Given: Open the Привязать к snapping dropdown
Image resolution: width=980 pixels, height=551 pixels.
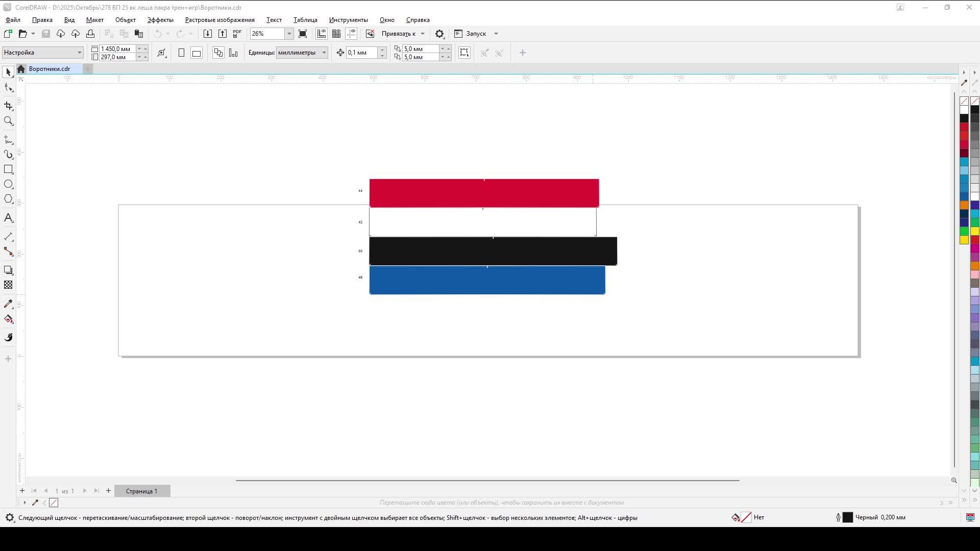Looking at the screenshot, I should 422,33.
